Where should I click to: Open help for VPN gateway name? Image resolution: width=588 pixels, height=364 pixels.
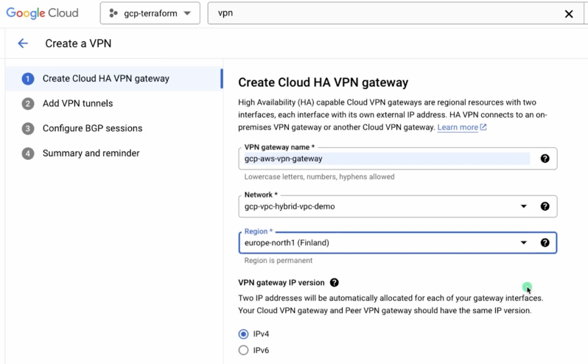(545, 158)
